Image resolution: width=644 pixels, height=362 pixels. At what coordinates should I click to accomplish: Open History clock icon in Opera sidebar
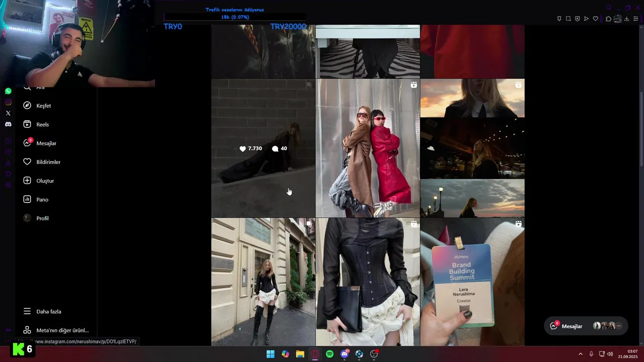click(8, 152)
